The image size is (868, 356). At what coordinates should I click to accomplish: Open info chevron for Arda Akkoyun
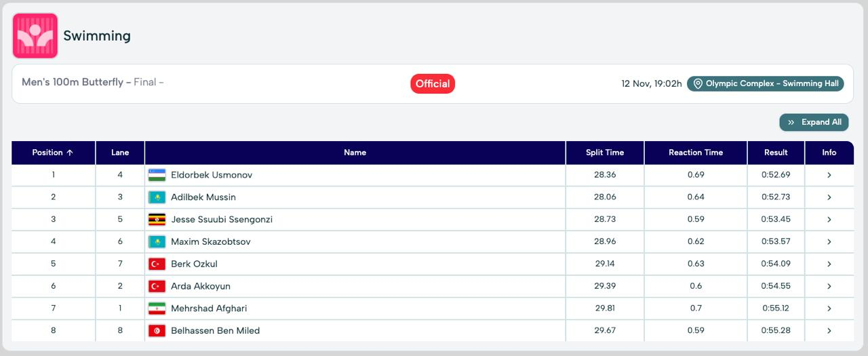point(829,286)
